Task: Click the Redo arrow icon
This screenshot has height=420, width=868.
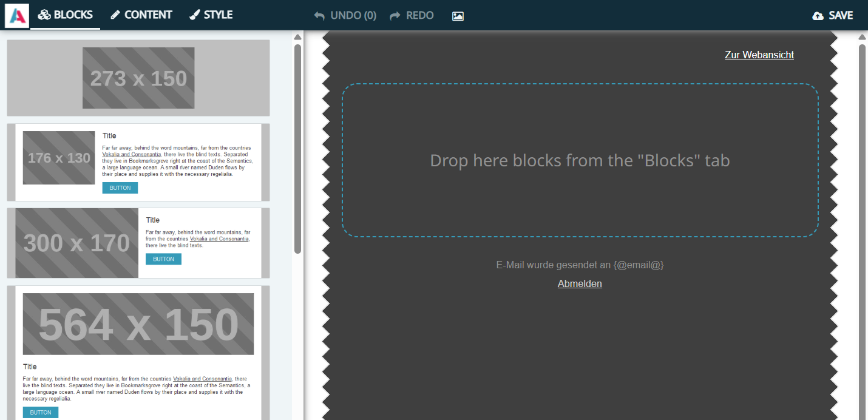Action: point(395,16)
